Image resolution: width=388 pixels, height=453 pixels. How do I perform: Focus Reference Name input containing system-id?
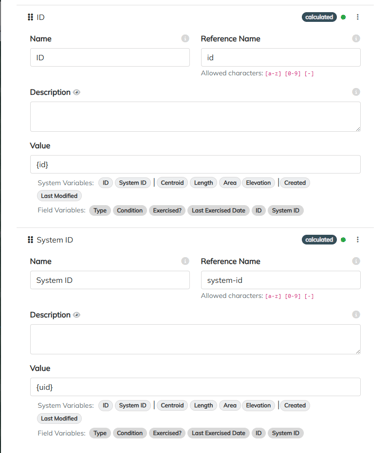[281, 280]
